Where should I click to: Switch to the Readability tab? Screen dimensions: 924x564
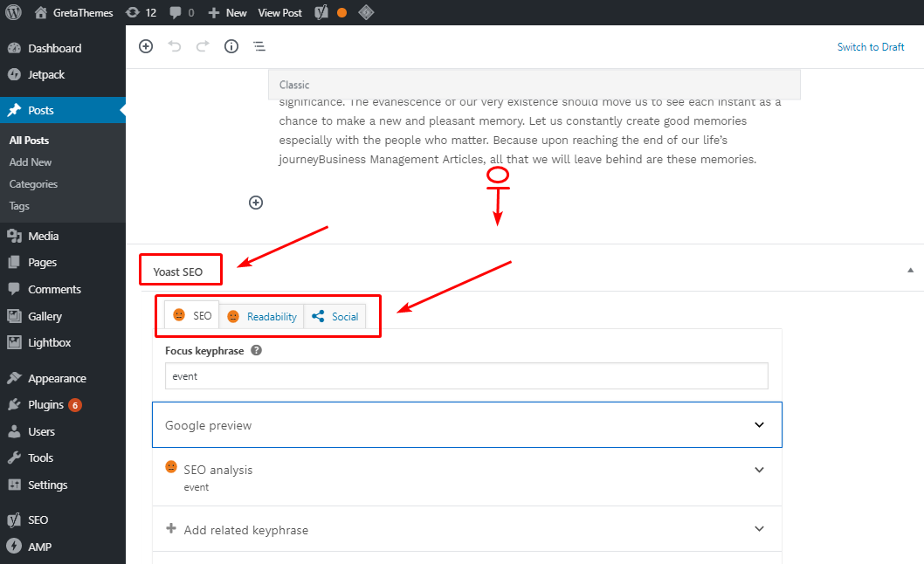point(262,316)
